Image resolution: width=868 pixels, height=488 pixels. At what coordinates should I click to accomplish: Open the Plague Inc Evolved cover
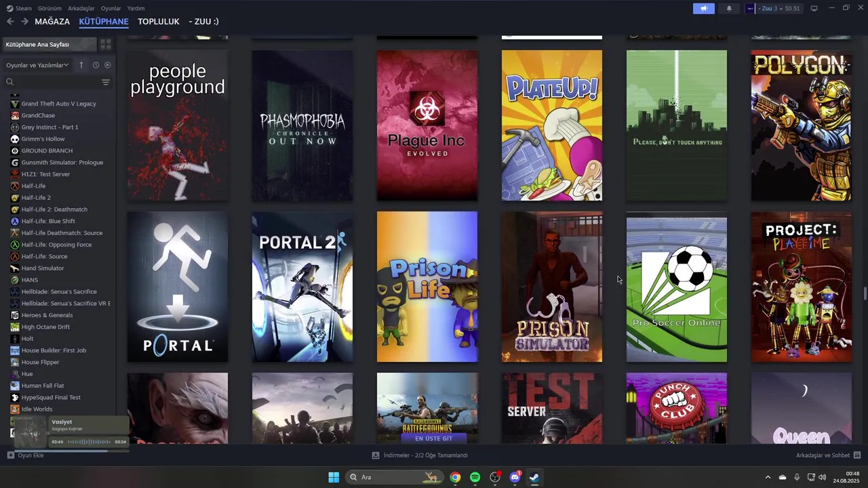pyautogui.click(x=427, y=125)
